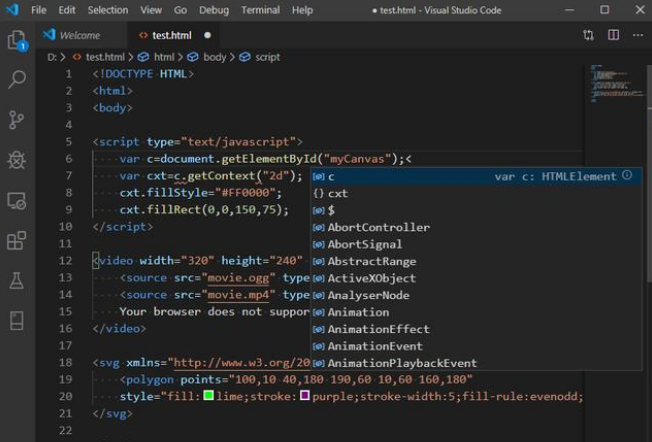
Task: Click the unsaved dot on test.html tab
Action: point(207,35)
